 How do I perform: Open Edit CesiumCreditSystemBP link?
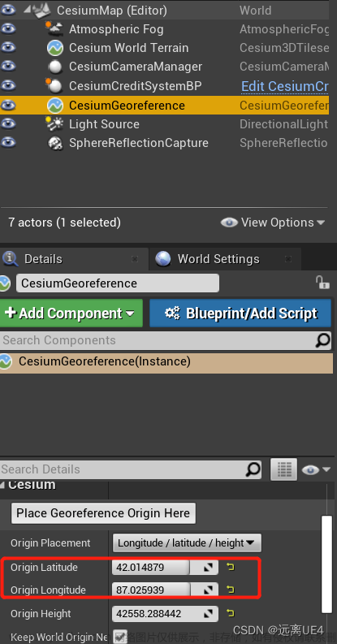[285, 86]
